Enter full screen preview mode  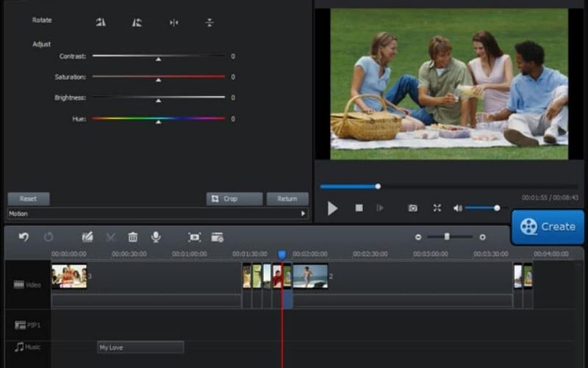437,208
